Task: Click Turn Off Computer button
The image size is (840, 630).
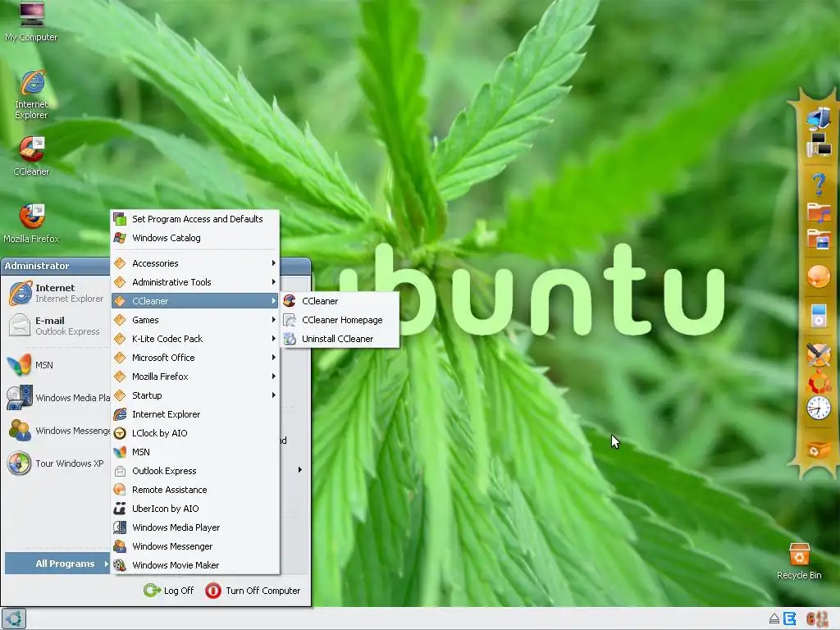Action: click(253, 591)
